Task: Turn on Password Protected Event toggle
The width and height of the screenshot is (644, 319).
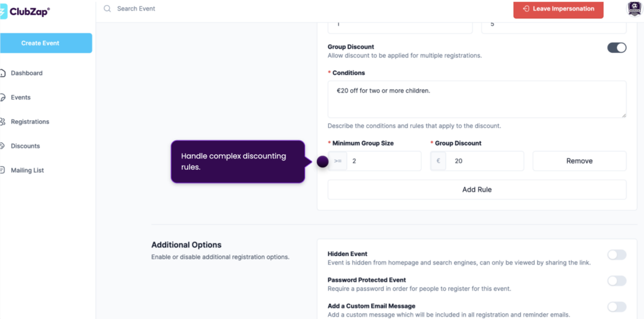Action: (617, 281)
